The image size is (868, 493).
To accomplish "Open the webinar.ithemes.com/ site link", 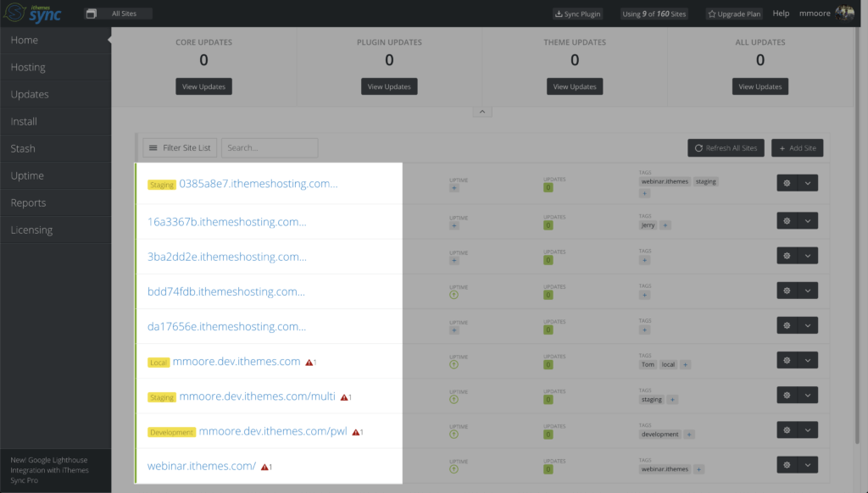I will click(x=202, y=466).
